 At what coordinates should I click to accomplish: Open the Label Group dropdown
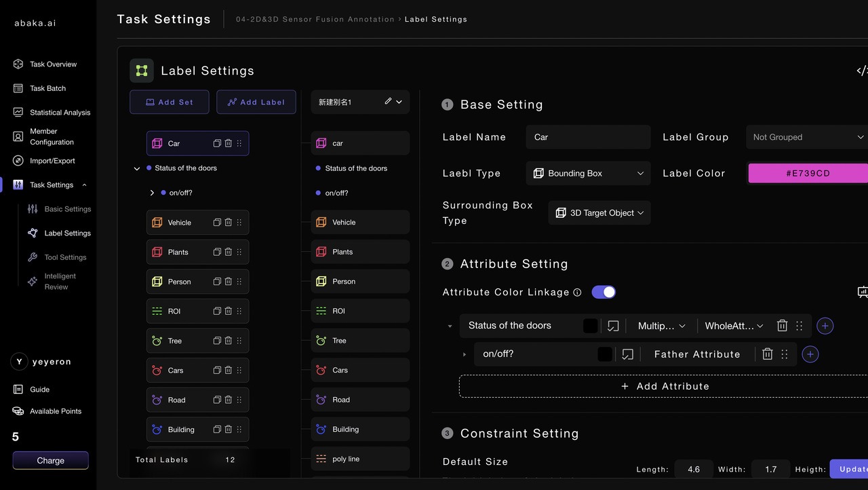806,137
